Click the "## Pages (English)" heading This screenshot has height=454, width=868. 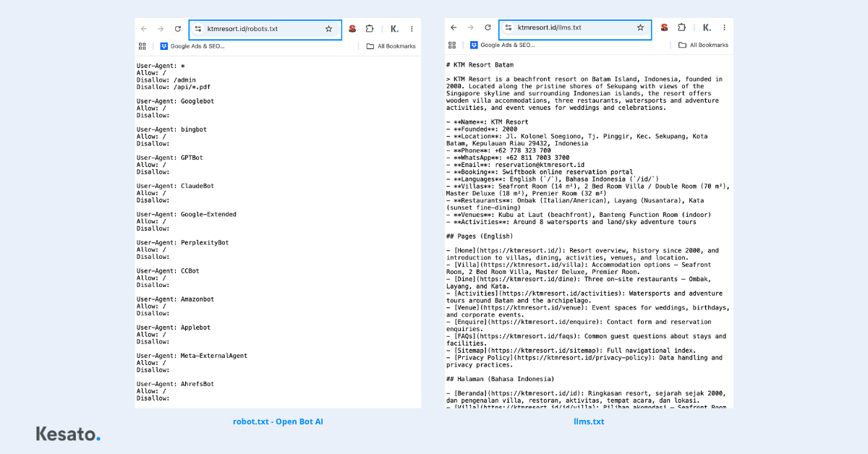click(480, 236)
